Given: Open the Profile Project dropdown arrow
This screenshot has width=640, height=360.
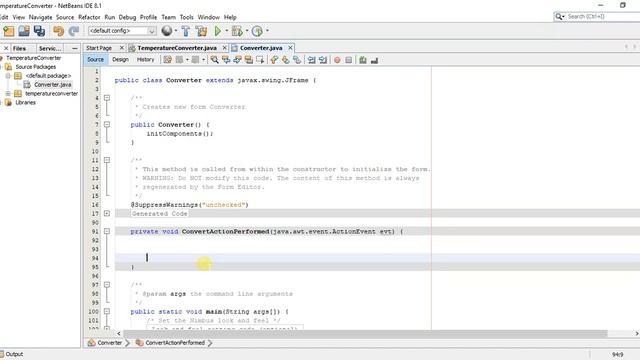Looking at the screenshot, I should [x=267, y=31].
